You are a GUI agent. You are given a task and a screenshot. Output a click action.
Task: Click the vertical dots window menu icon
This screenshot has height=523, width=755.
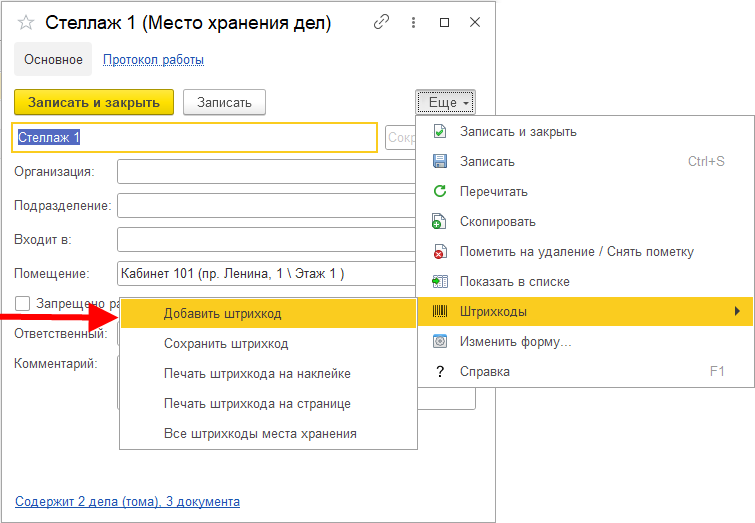pos(412,22)
